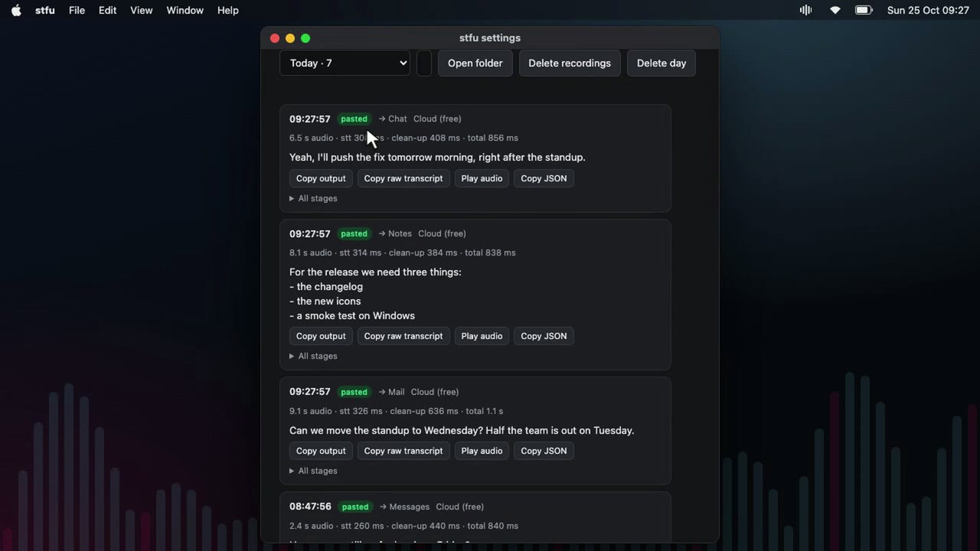Open the Window menu
This screenshot has height=551, width=980.
(x=185, y=10)
